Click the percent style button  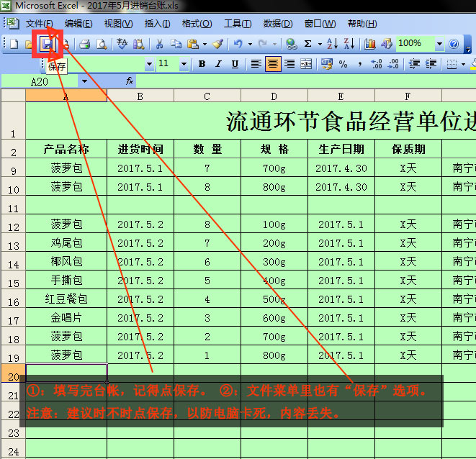(x=343, y=64)
